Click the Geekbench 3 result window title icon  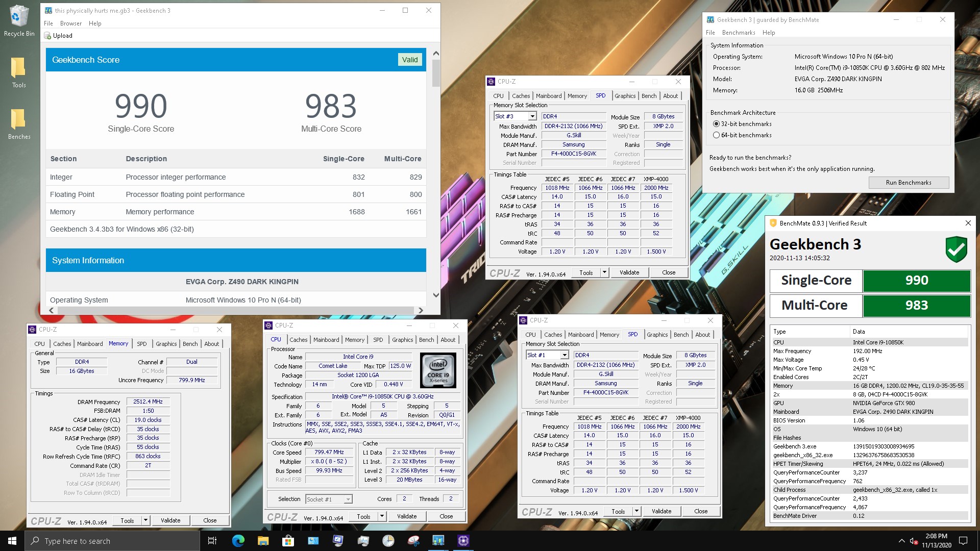(x=48, y=10)
